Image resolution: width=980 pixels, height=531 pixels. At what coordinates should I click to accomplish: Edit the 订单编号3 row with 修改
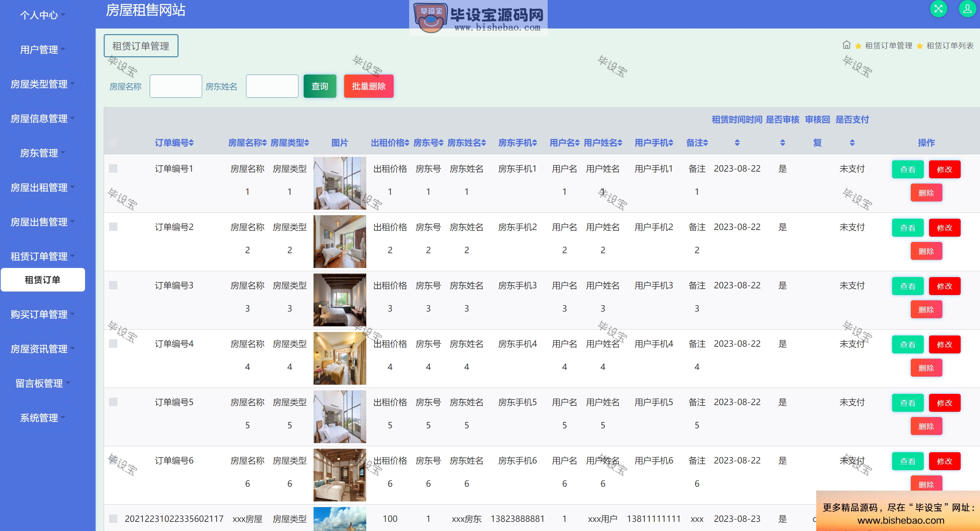click(x=944, y=286)
